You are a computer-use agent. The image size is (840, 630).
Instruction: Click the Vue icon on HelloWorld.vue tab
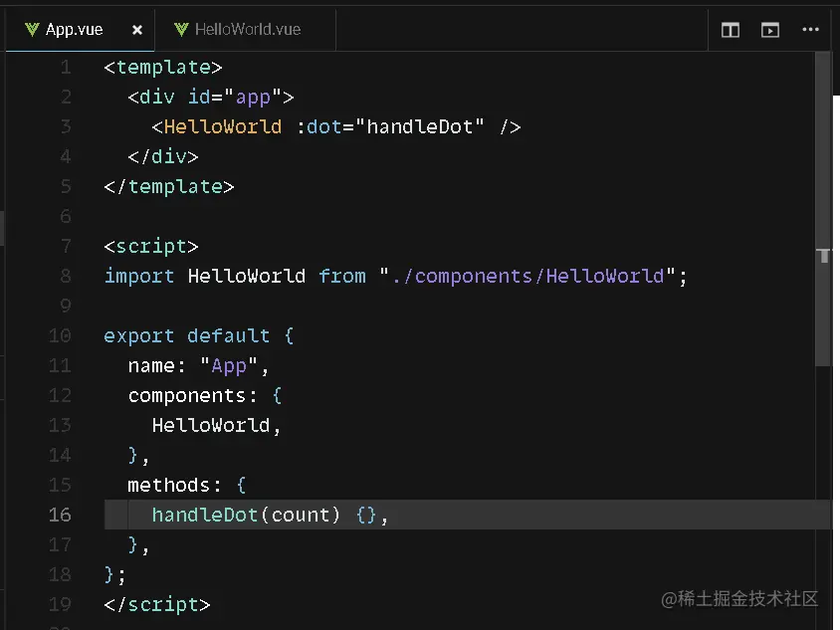[181, 30]
